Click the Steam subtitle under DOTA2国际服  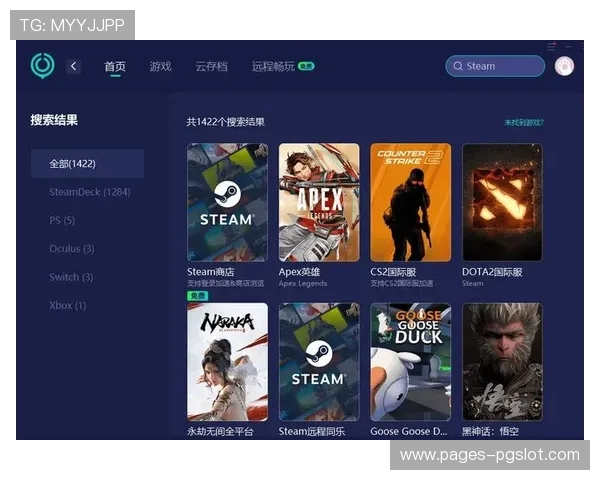coord(473,284)
